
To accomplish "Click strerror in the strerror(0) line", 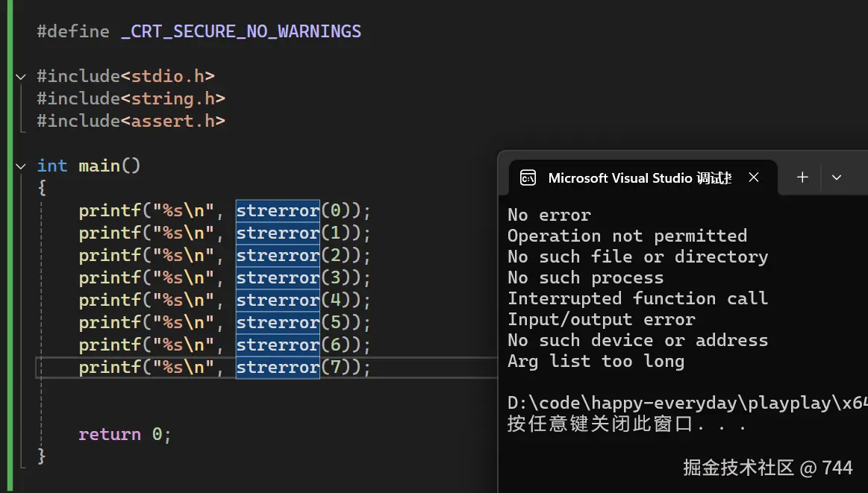I will pyautogui.click(x=278, y=211).
